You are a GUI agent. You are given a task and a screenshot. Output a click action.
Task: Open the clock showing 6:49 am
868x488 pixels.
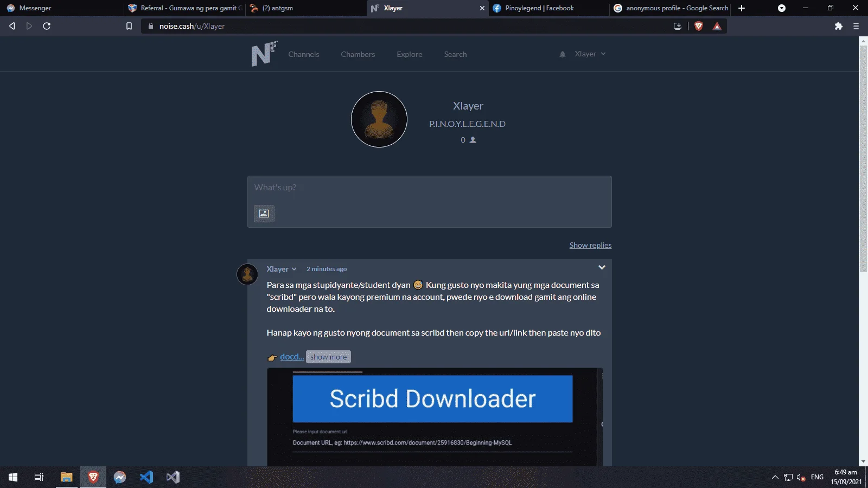[846, 477]
